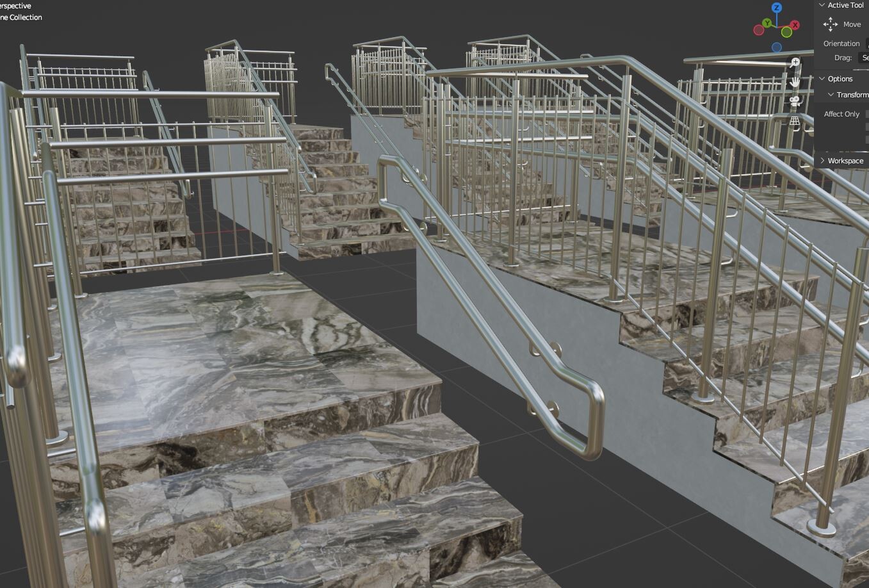Open the Orientation dropdown

click(867, 44)
